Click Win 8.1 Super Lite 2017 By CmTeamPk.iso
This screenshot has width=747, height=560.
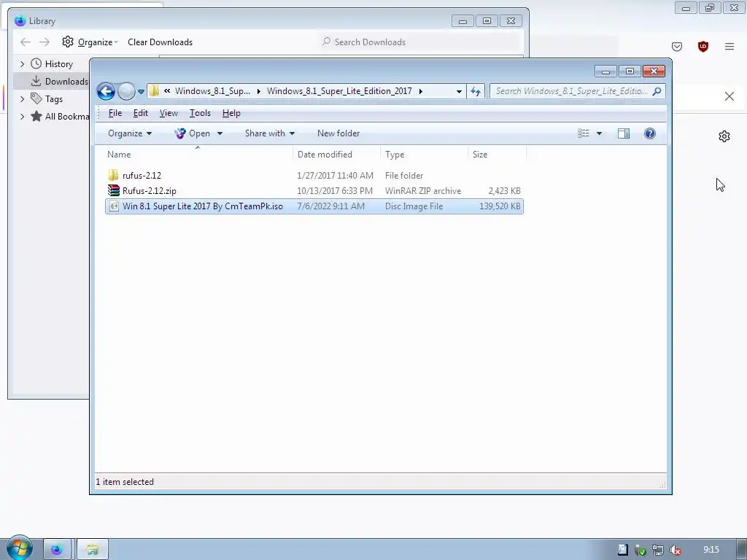point(203,206)
